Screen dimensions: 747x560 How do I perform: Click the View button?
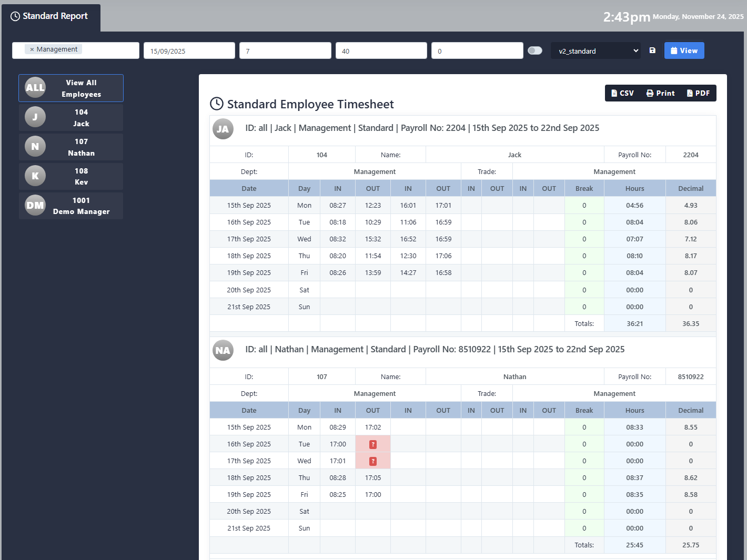tap(684, 50)
